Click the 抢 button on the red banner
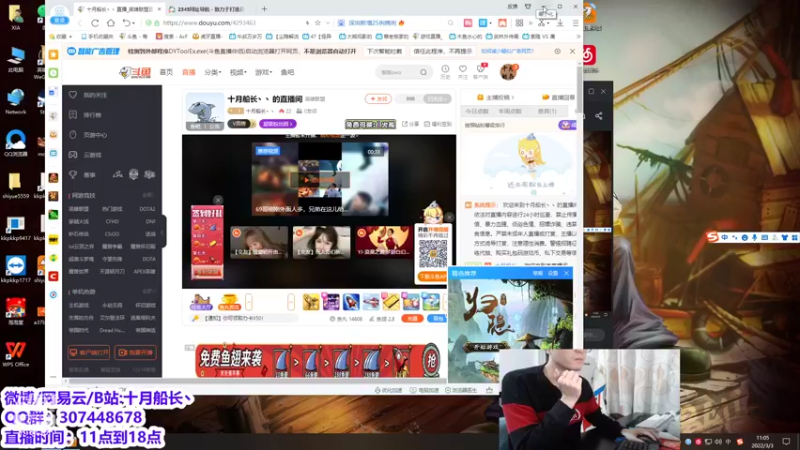The width and height of the screenshot is (800, 450). [432, 361]
